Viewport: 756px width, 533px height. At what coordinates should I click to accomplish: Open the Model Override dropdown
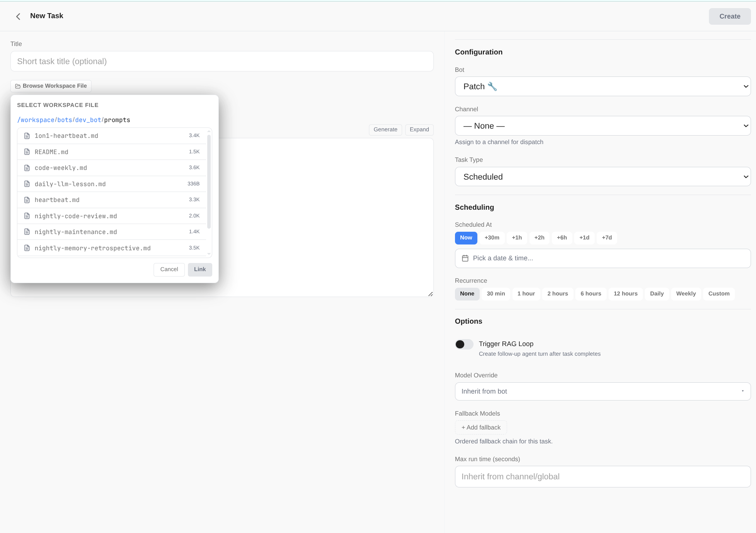[603, 391]
